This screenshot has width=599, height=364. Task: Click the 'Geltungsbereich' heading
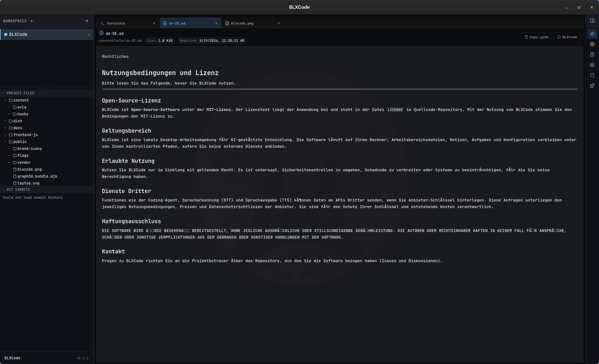[x=126, y=131]
